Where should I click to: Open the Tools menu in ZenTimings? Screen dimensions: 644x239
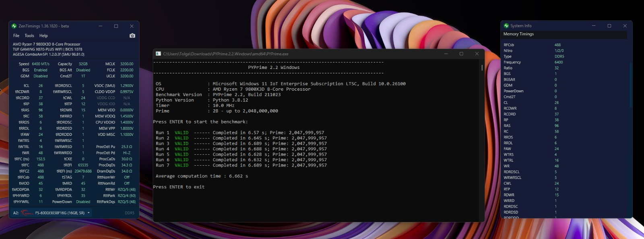(29, 35)
